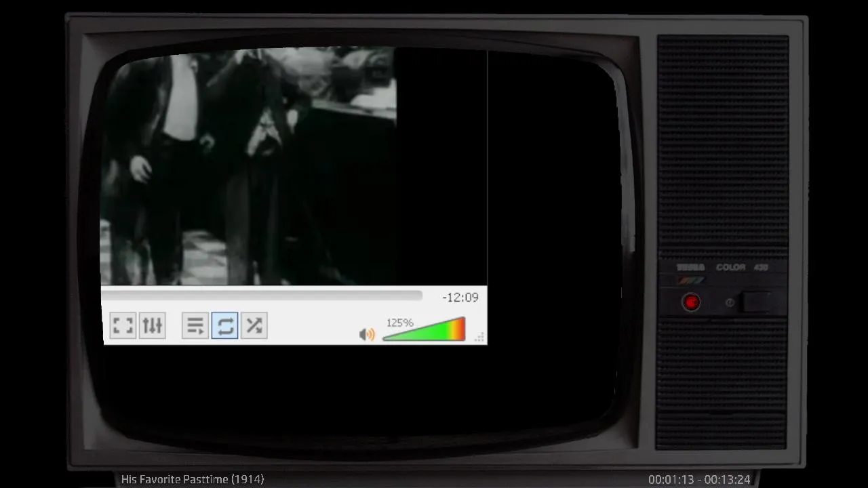Toggle fullscreen mode button
Image resolution: width=868 pixels, height=488 pixels.
click(x=123, y=325)
